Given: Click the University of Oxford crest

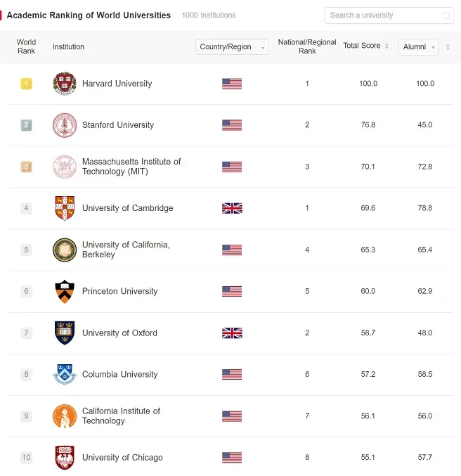Looking at the screenshot, I should (65, 333).
